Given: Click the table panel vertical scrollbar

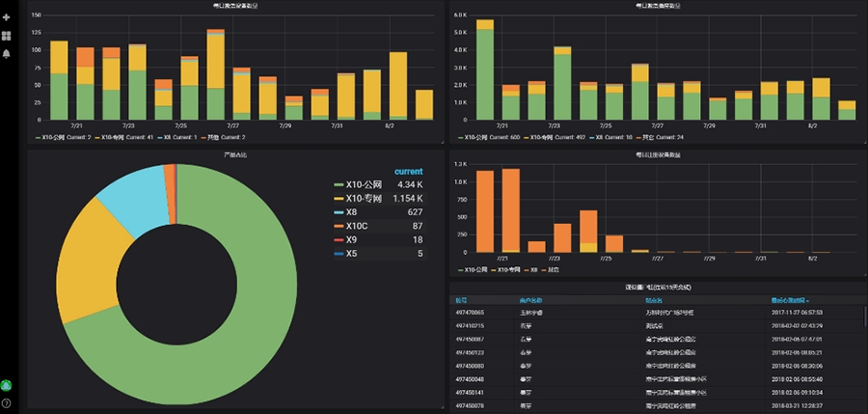Looking at the screenshot, I should (x=864, y=318).
